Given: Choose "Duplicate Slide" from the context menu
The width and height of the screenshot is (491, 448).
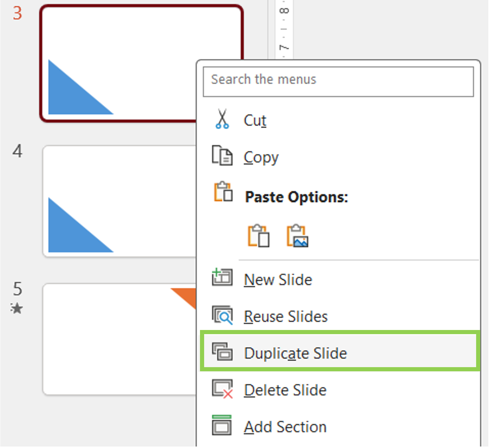Looking at the screenshot, I should coord(295,353).
